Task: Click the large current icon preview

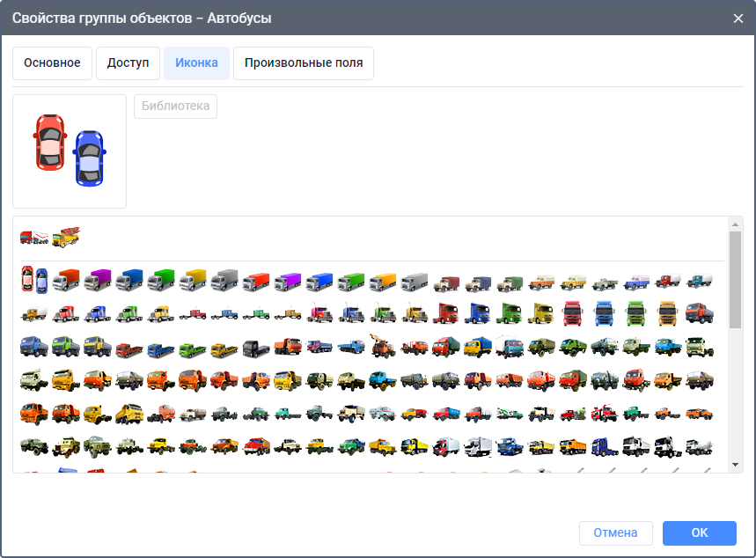Action: [x=70, y=151]
